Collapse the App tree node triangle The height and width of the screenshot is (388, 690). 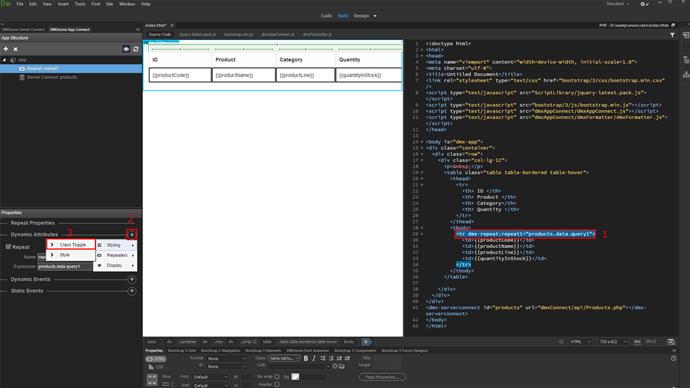click(4, 60)
